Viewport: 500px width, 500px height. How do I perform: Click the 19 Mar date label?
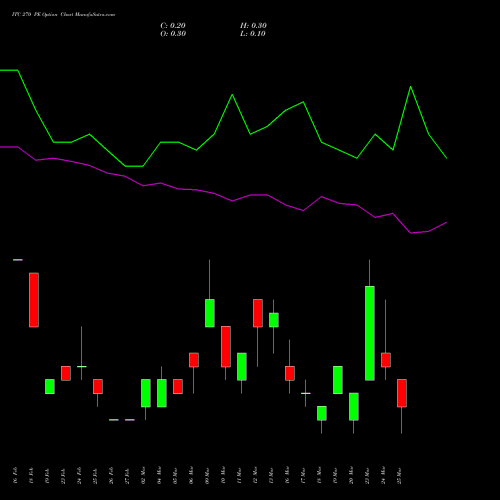(335, 475)
